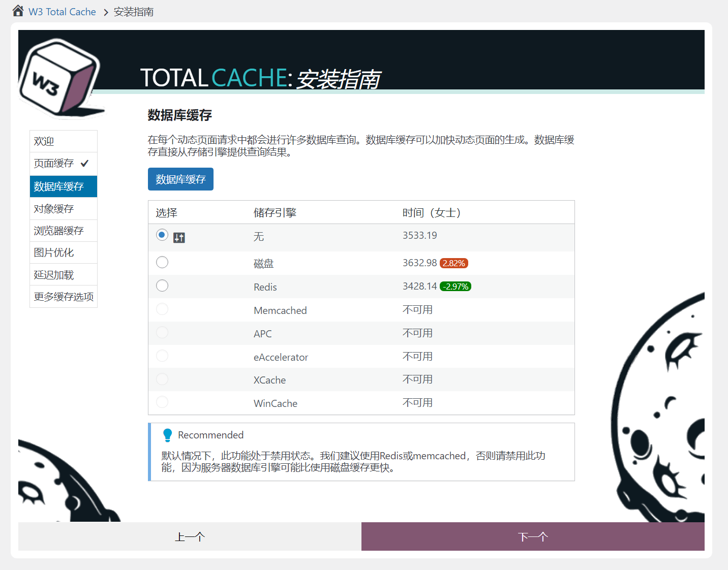Go to 对象缓存 step
Screen dimensions: 728x570
[x=63, y=209]
